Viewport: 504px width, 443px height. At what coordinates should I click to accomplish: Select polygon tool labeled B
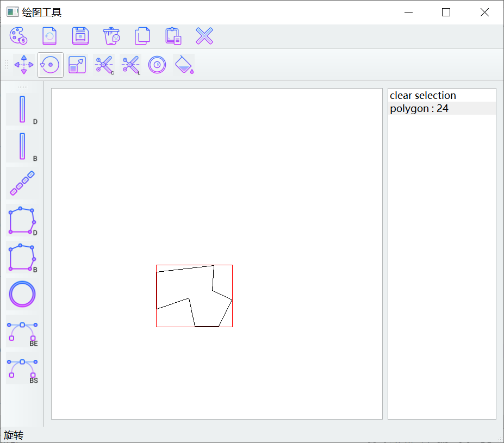point(22,257)
